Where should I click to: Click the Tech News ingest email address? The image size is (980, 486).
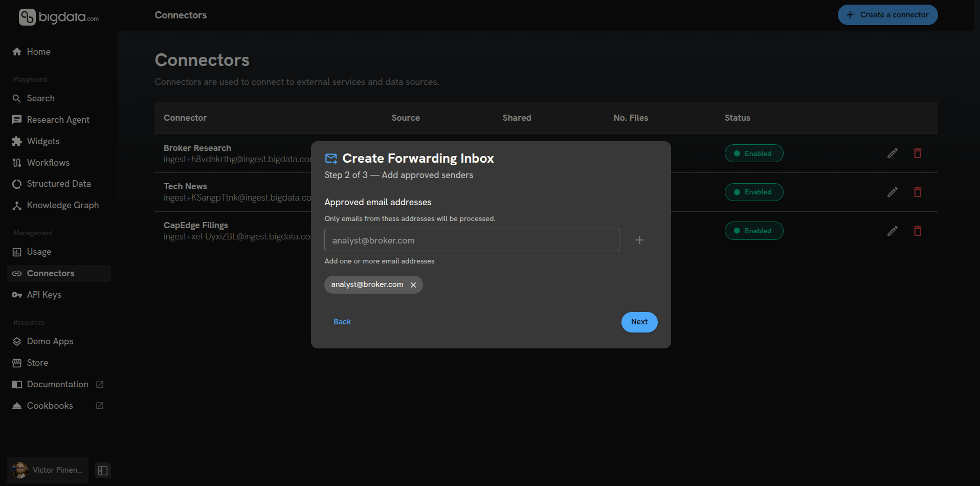click(x=237, y=197)
